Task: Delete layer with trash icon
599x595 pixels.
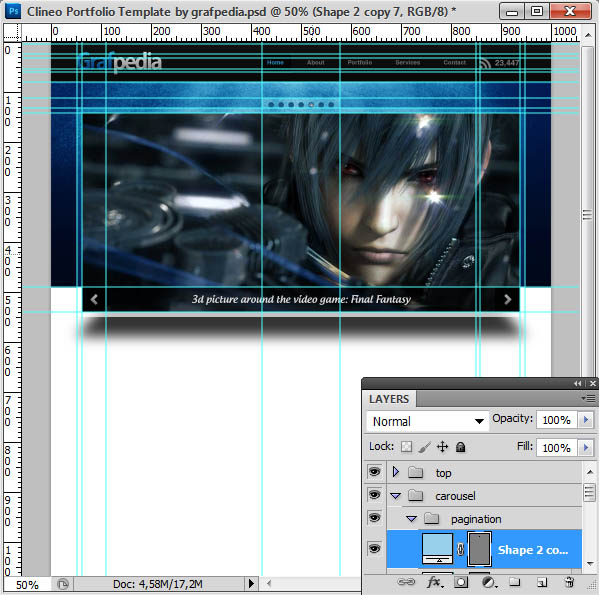Action: tap(569, 582)
